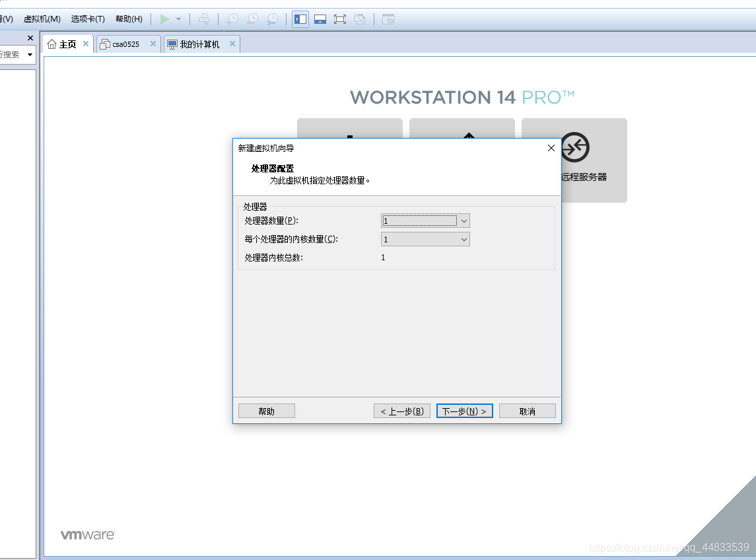
Task: Open the 虚拟机(M) menu
Action: (42, 18)
